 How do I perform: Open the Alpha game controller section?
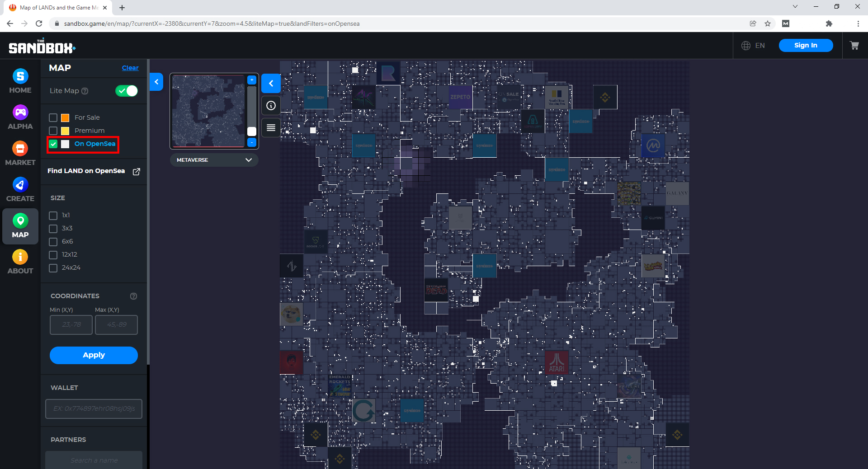point(20,117)
